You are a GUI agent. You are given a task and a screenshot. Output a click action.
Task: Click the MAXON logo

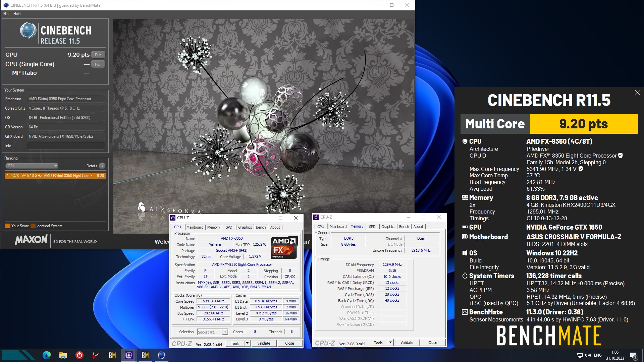31,240
